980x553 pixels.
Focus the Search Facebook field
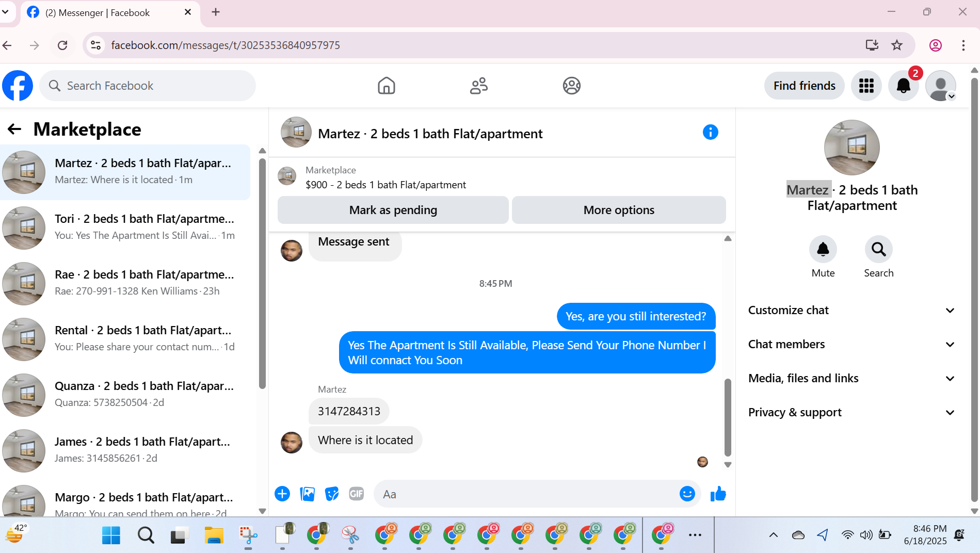[x=148, y=86]
